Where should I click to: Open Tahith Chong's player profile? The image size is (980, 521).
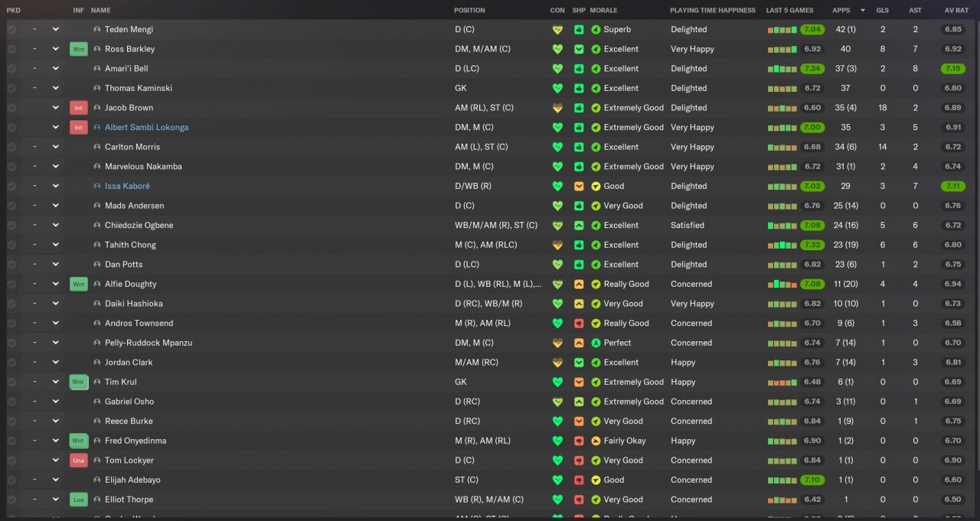130,245
